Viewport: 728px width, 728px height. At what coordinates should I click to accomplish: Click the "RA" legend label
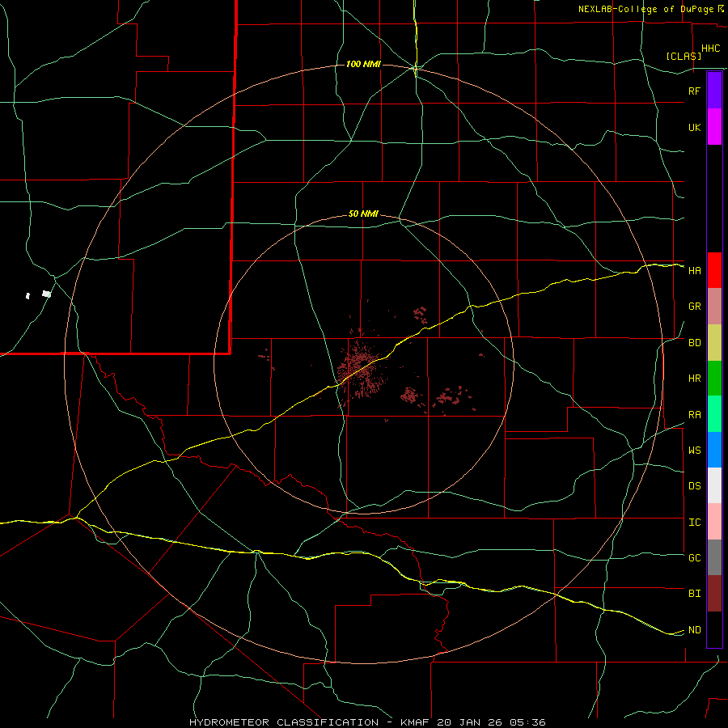click(694, 415)
